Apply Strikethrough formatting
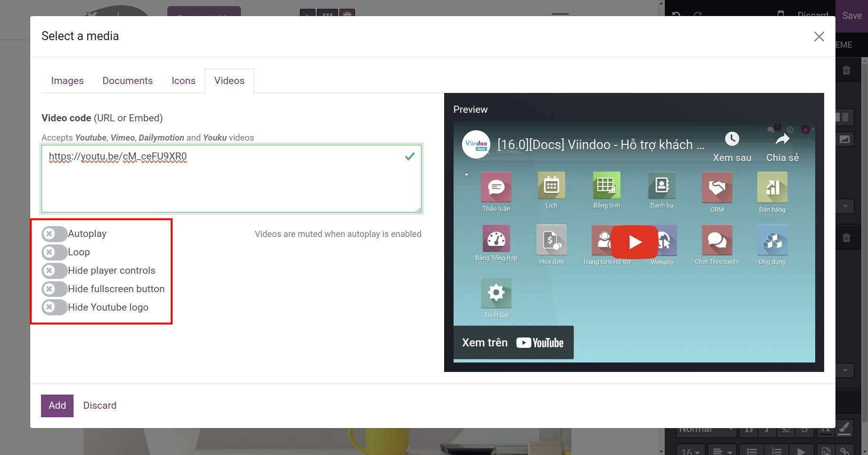Image resolution: width=868 pixels, height=455 pixels. [804, 430]
